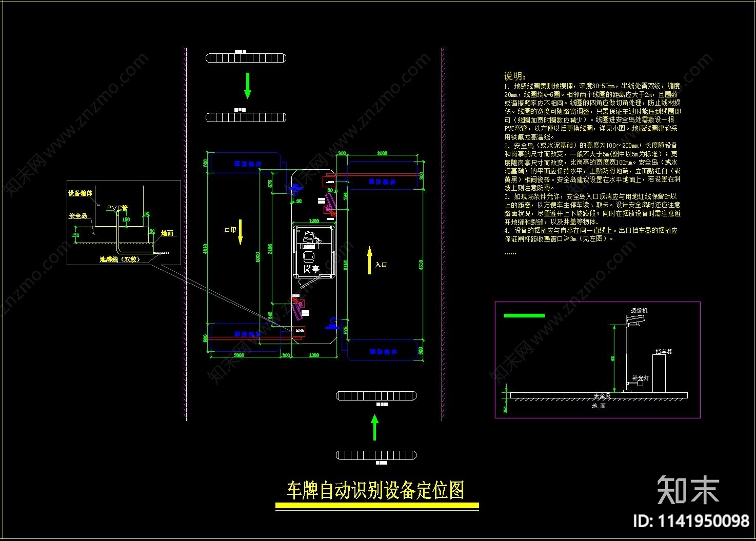Image resolution: width=756 pixels, height=541 pixels.
Task: Click the 岗亭 booth label
Action: click(x=311, y=269)
